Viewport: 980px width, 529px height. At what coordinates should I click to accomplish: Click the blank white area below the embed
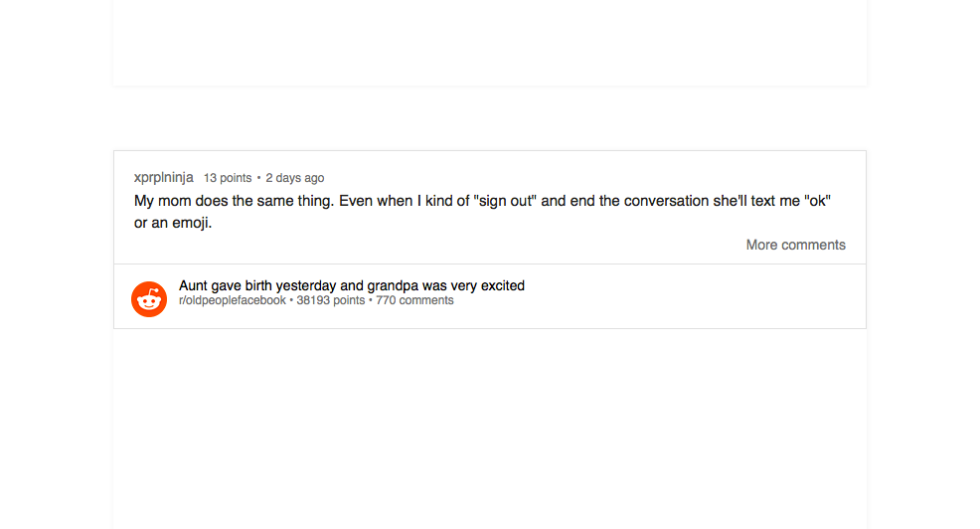(x=490, y=429)
